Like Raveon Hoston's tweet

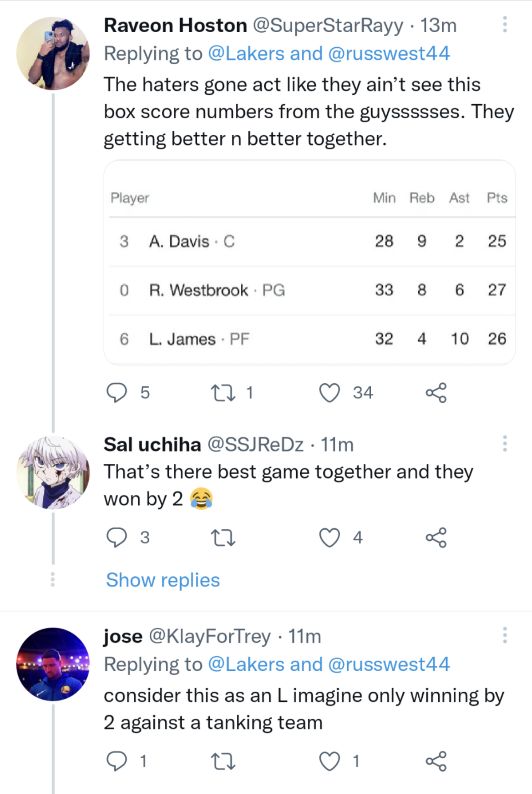(x=330, y=393)
